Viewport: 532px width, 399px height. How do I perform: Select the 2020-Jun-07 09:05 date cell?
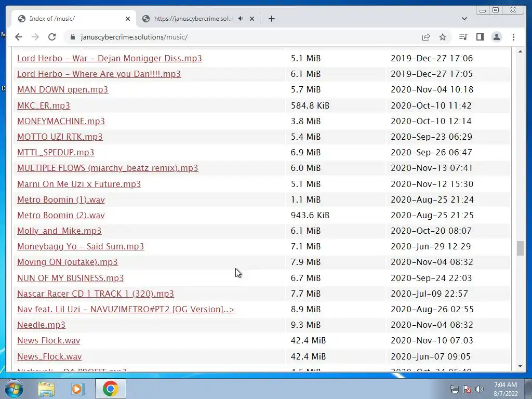[431, 356]
